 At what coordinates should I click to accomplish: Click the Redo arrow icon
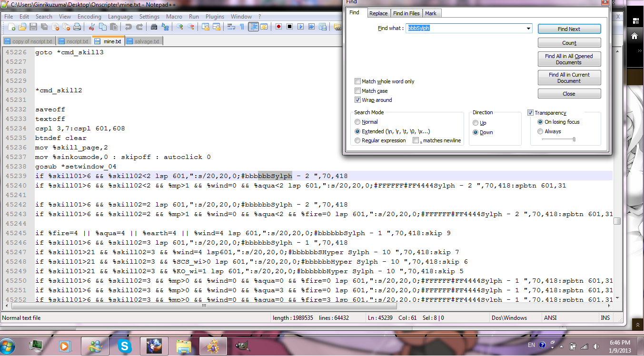coord(139,27)
